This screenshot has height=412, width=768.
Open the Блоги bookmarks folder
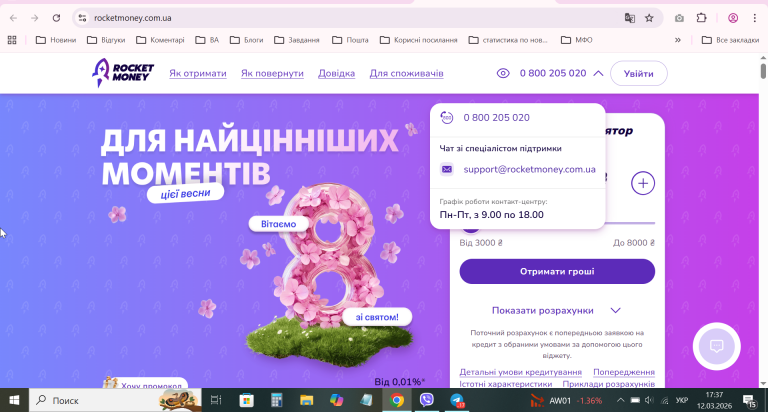[x=247, y=40]
